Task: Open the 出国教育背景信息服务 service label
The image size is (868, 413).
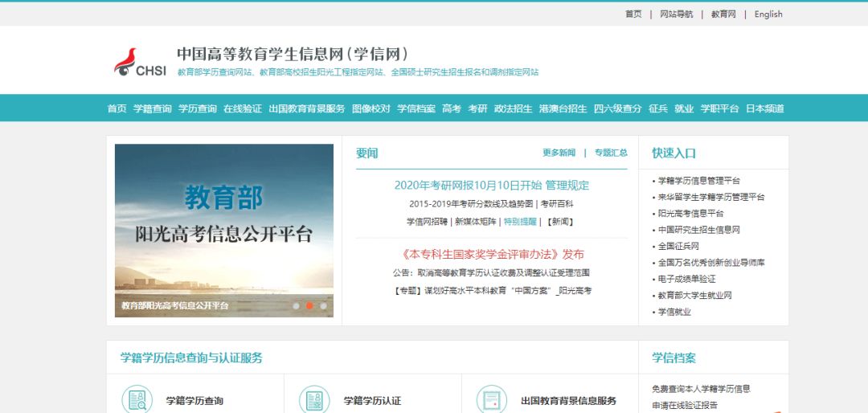Action: 568,401
